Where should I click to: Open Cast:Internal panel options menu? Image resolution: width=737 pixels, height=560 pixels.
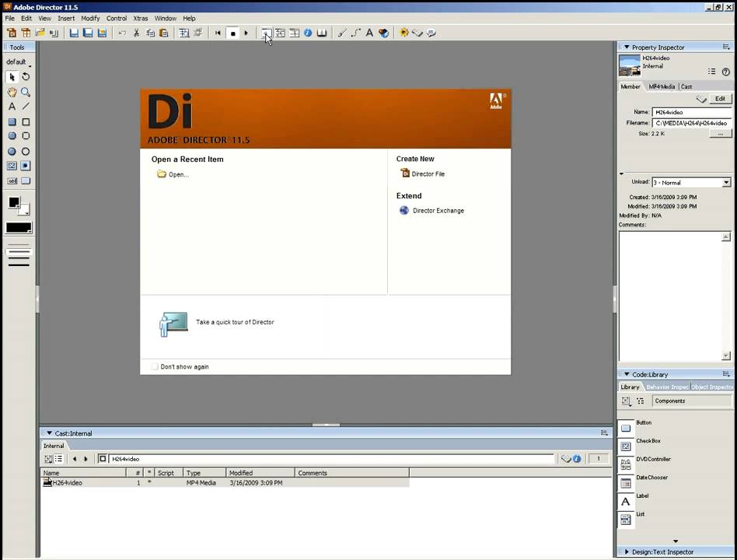point(605,433)
